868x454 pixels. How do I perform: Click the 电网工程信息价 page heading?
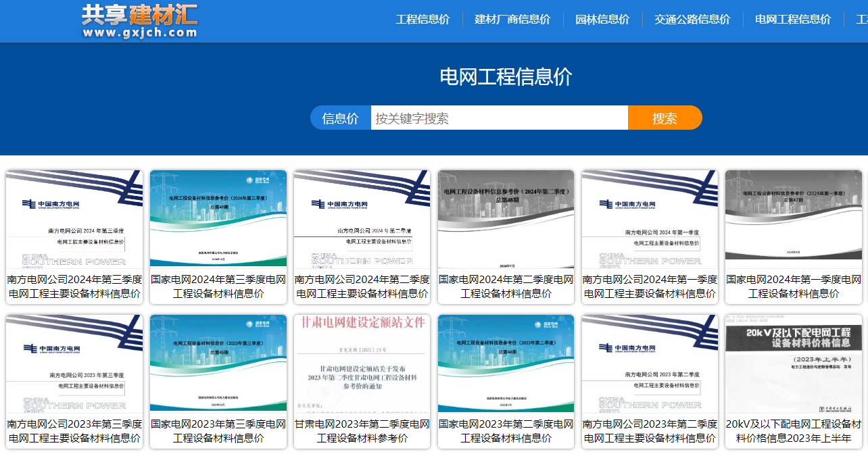pyautogui.click(x=506, y=76)
